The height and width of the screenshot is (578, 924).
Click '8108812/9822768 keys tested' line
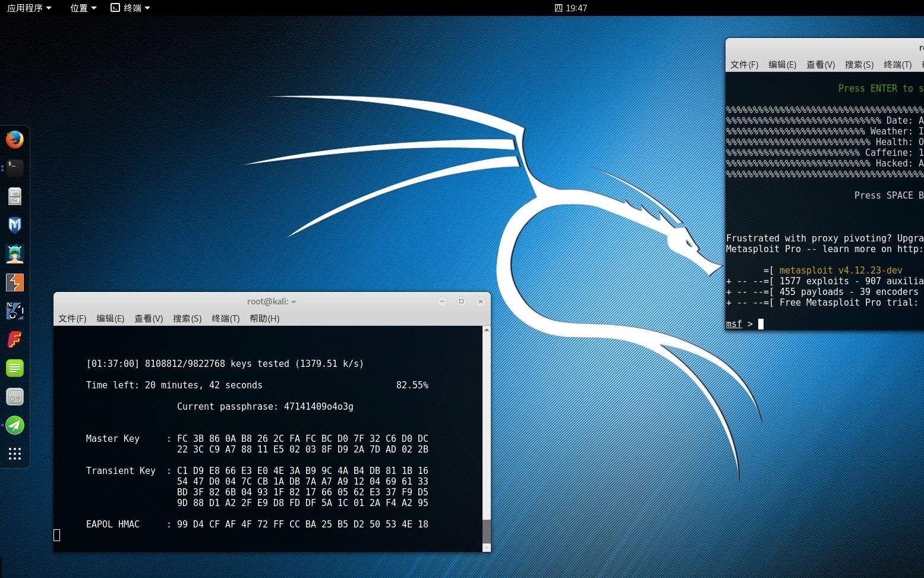225,364
